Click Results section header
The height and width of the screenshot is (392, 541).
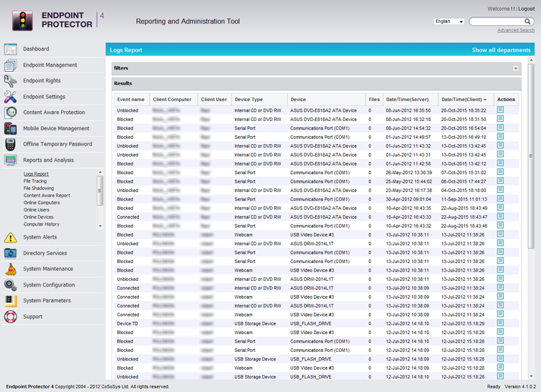pos(317,84)
